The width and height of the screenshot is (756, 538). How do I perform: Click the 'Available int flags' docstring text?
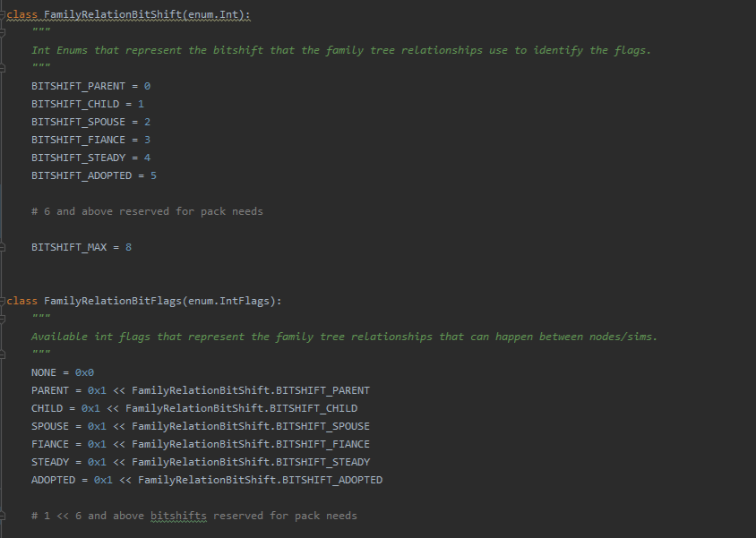(344, 337)
